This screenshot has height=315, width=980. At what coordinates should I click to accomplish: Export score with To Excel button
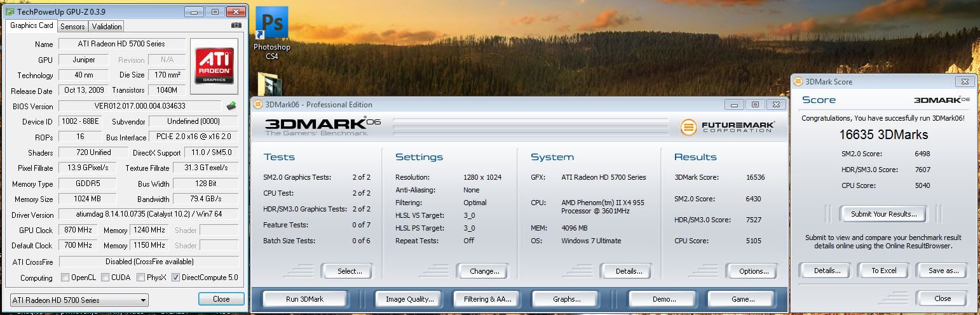point(883,271)
